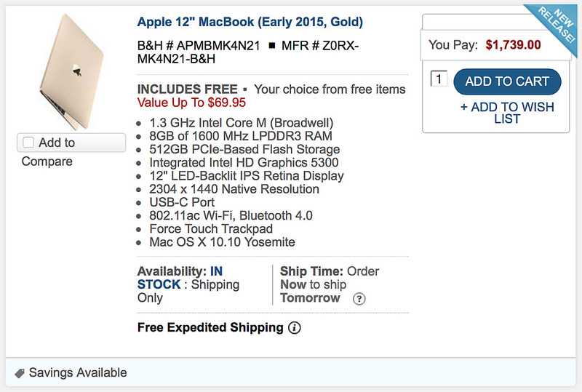Viewport: 582px width, 392px height.
Task: Select the IN STOCK availability text
Action: [x=180, y=278]
